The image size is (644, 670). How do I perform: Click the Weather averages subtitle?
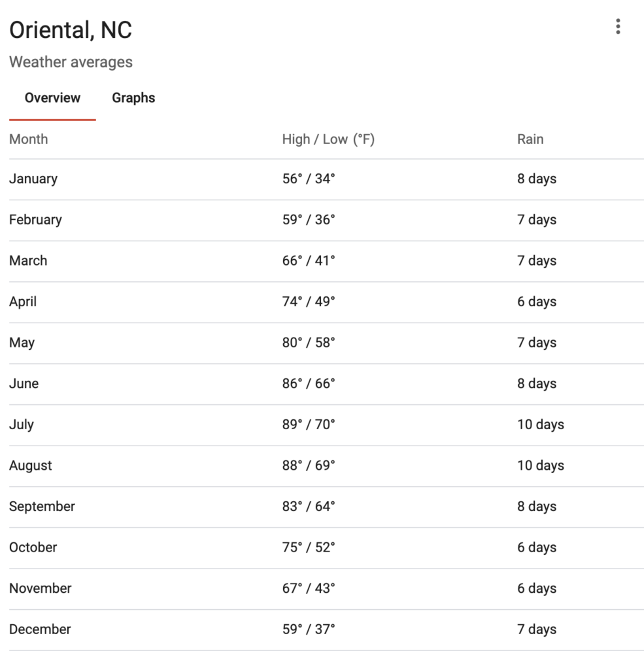click(x=71, y=62)
